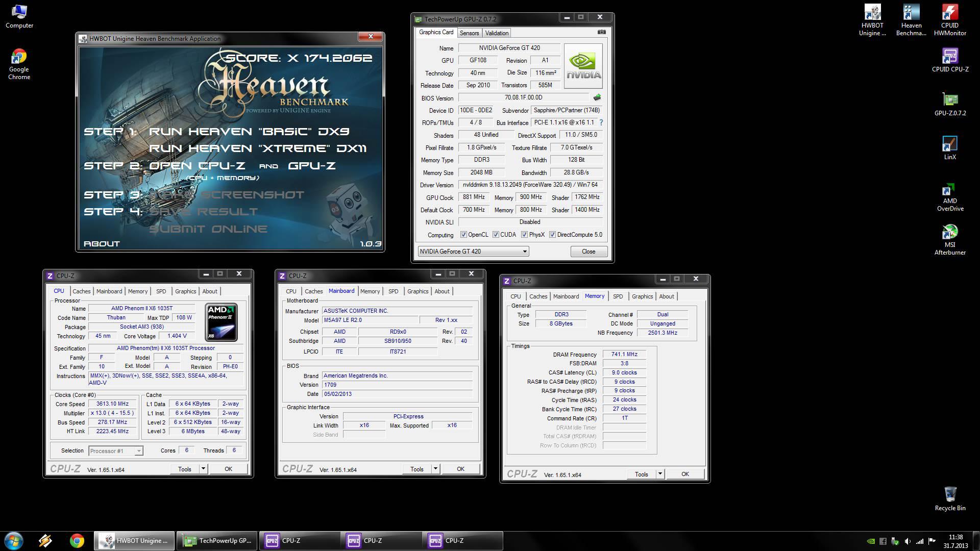The width and height of the screenshot is (980, 551).
Task: Click the NVIDIA tray icon
Action: [x=871, y=541]
